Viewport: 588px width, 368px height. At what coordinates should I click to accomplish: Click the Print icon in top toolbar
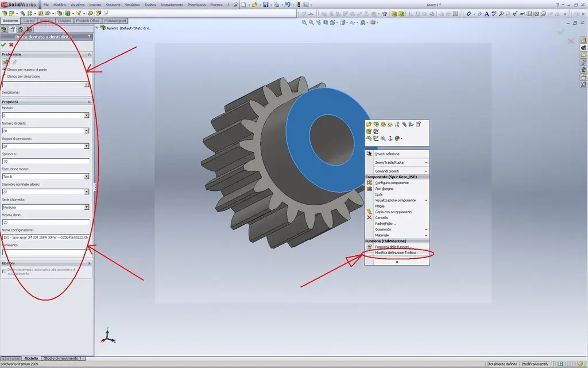[276, 5]
